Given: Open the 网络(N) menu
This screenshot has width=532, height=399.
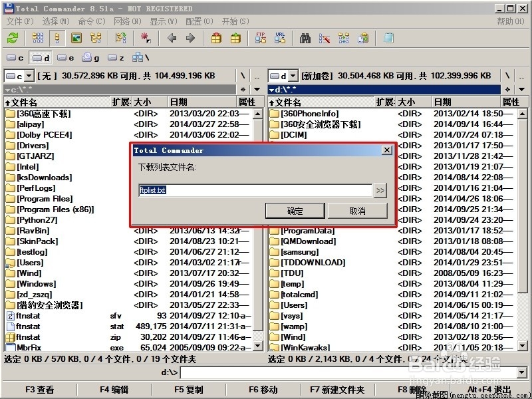Looking at the screenshot, I should point(128,21).
